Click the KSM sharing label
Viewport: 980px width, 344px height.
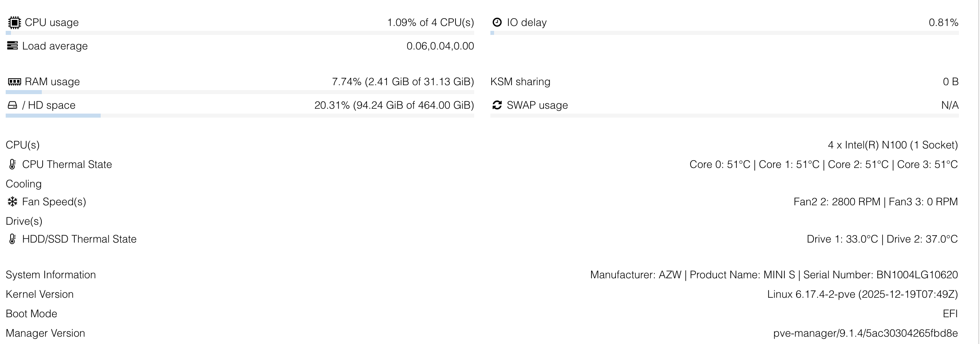pyautogui.click(x=520, y=82)
